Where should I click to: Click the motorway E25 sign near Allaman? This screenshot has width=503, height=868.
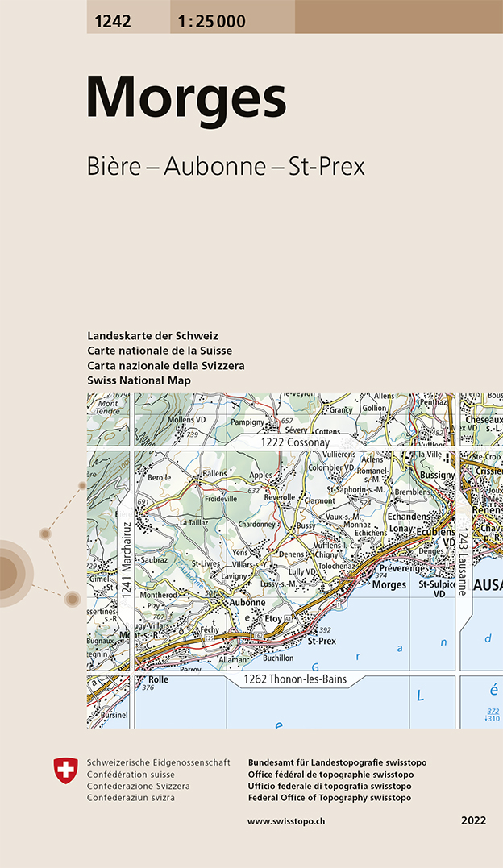point(212,638)
